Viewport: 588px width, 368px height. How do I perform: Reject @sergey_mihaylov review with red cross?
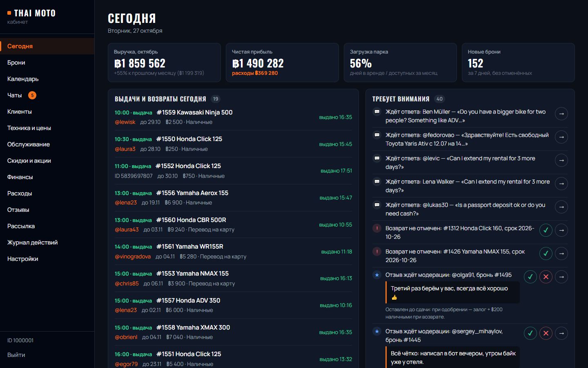click(x=546, y=333)
